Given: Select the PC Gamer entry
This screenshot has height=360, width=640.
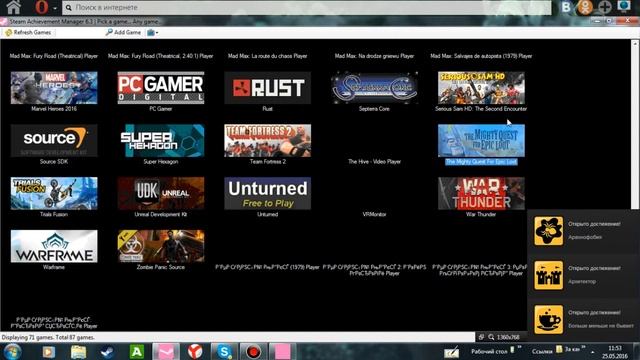Looking at the screenshot, I should tap(161, 91).
